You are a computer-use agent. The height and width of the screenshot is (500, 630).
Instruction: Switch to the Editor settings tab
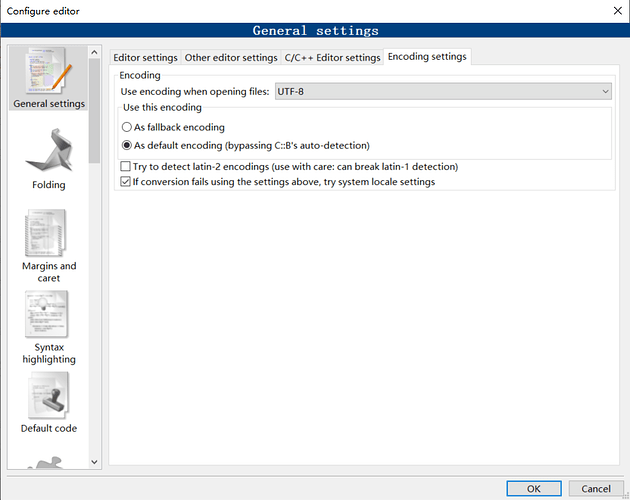coord(145,58)
